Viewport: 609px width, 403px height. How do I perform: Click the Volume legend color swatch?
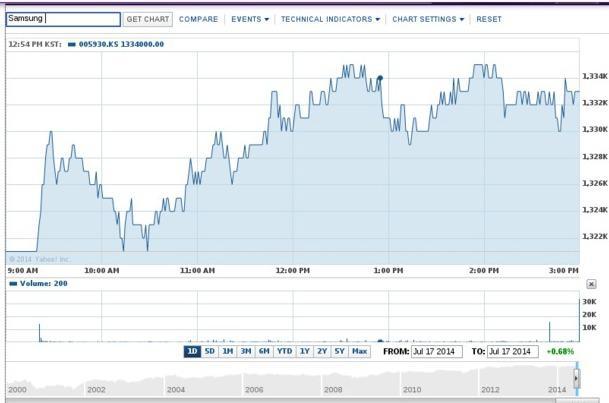coord(13,284)
